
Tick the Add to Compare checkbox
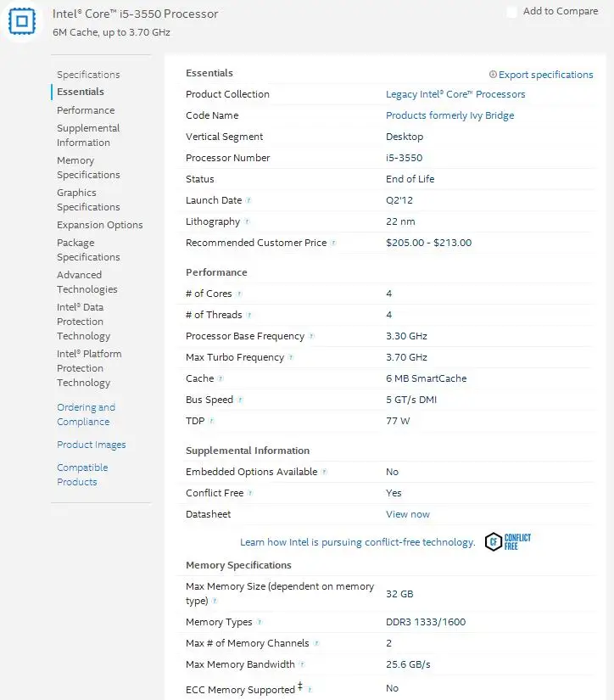[x=511, y=12]
